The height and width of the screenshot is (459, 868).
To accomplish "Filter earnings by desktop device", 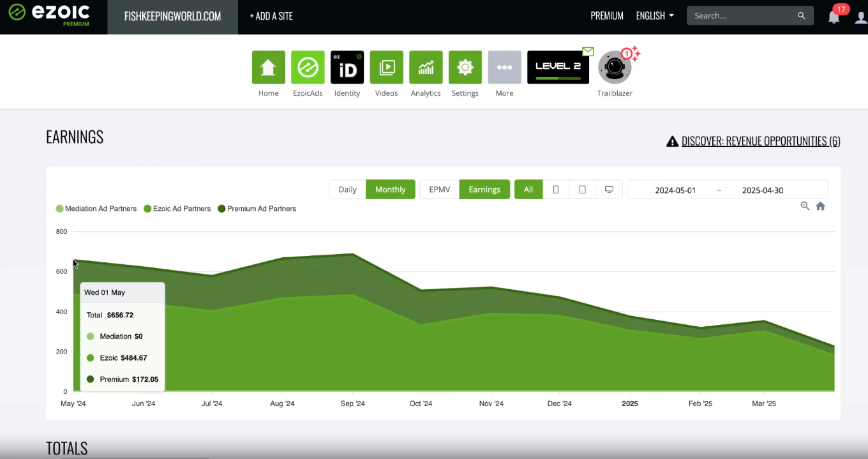I will (x=609, y=190).
